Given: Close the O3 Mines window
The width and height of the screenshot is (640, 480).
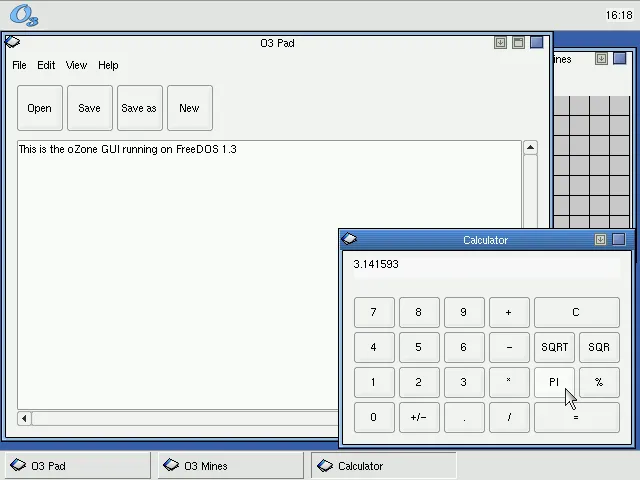Looking at the screenshot, I should pos(620,59).
